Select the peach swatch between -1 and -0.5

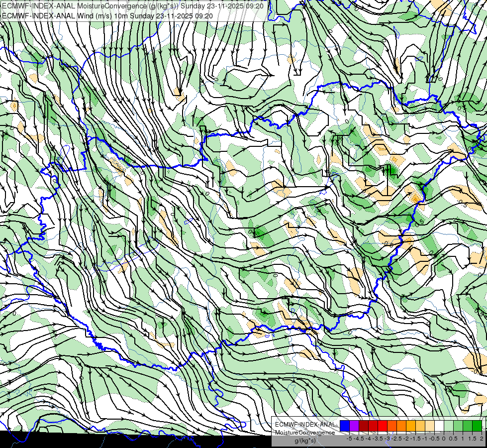click(430, 426)
